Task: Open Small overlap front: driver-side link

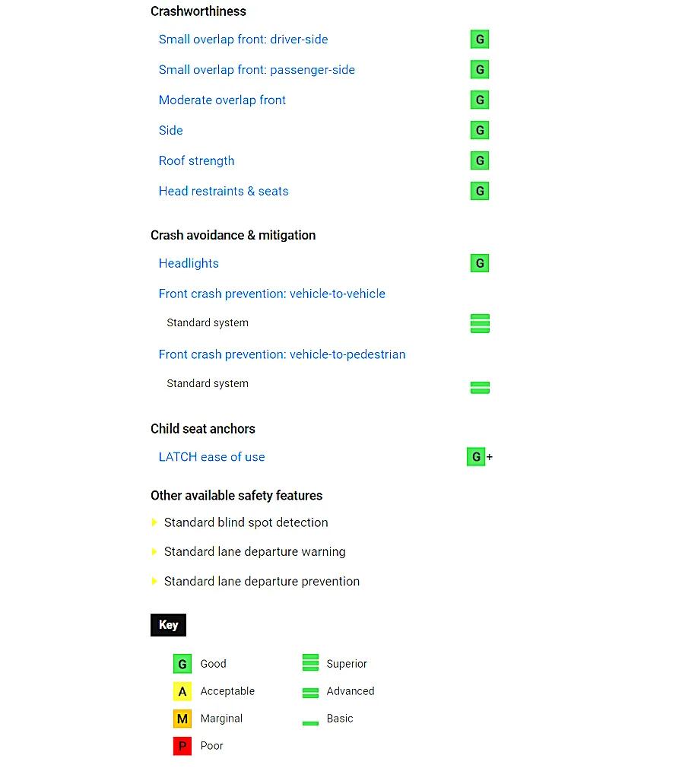Action: (x=243, y=40)
